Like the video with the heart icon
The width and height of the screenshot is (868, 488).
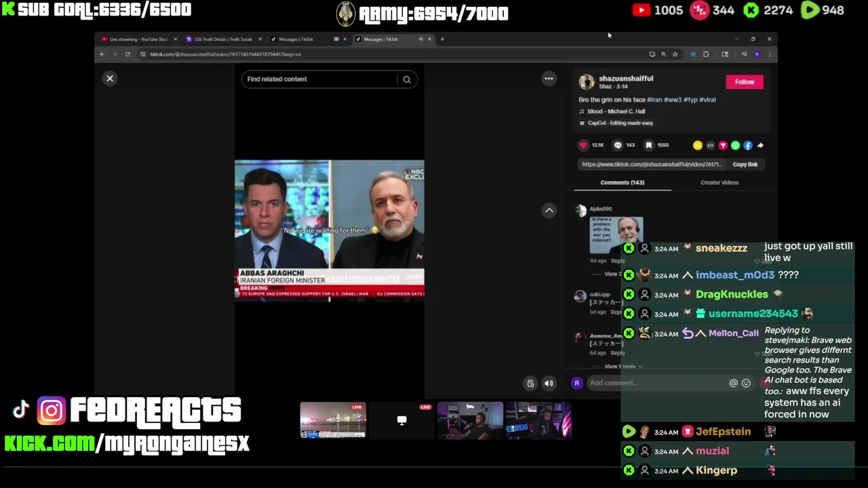point(583,145)
